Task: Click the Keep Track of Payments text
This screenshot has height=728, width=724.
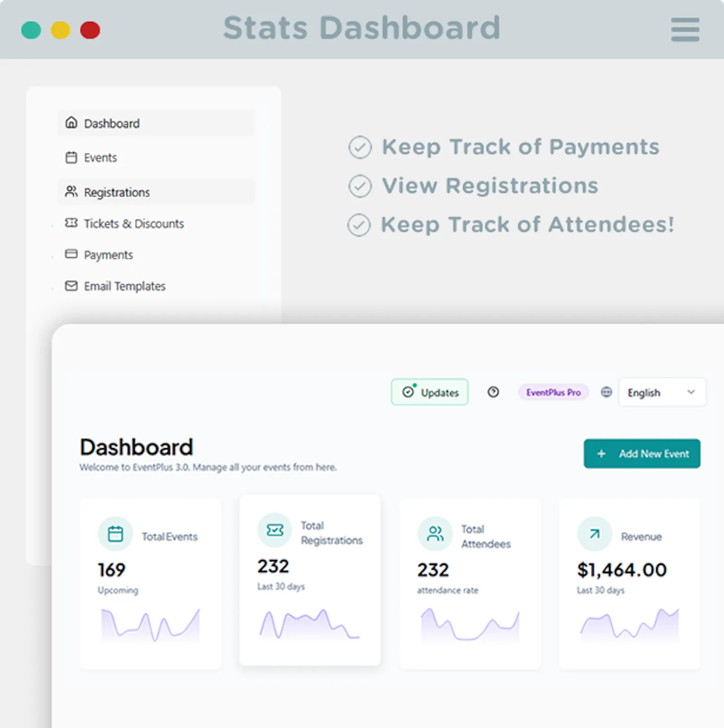Action: point(521,147)
